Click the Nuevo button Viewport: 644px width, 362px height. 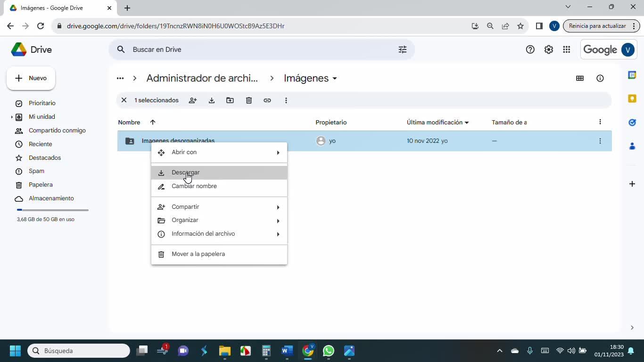point(31,78)
